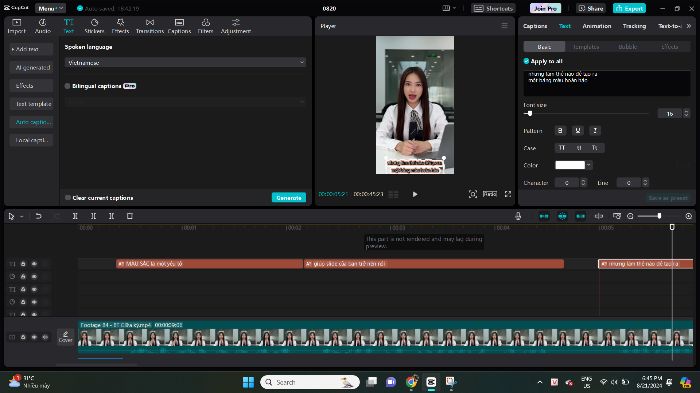Play the video in the player
Image resolution: width=700 pixels, height=393 pixels.
pos(415,194)
